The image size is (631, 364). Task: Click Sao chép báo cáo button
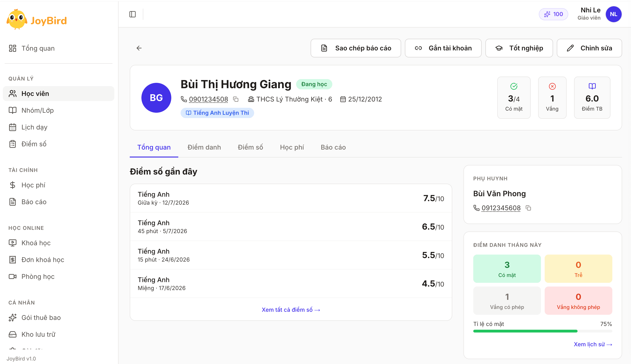pyautogui.click(x=356, y=48)
